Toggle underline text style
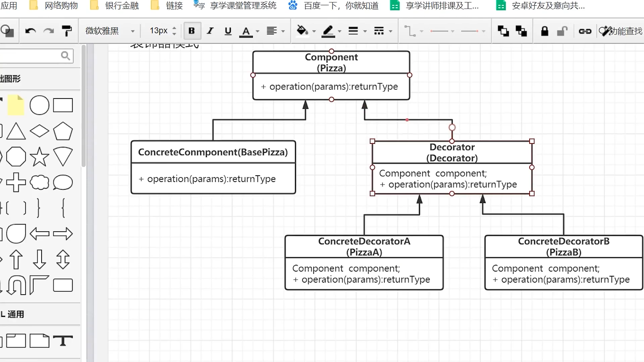The image size is (644, 362). coord(228,31)
